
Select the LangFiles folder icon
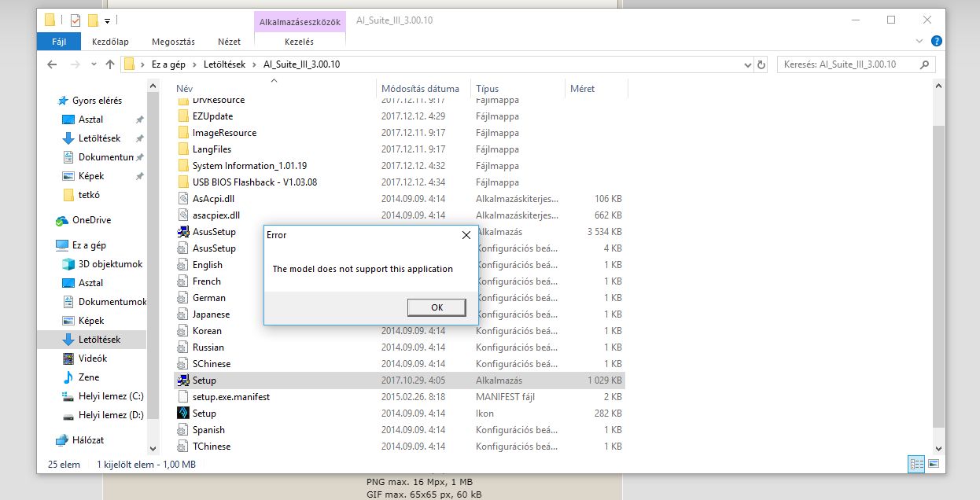click(x=183, y=149)
